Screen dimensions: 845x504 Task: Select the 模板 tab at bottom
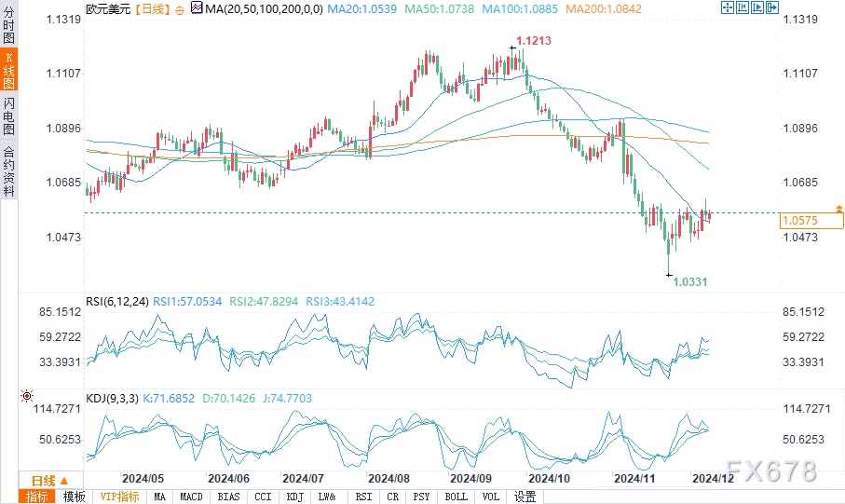click(75, 497)
